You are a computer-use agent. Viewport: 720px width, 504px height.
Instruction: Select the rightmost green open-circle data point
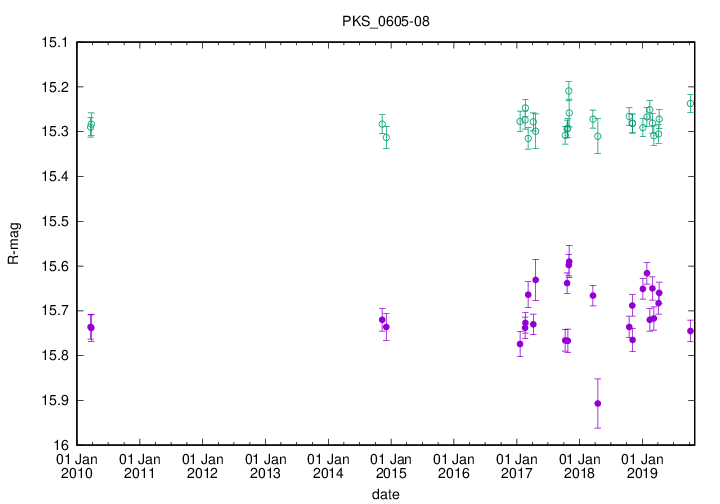click(x=691, y=103)
